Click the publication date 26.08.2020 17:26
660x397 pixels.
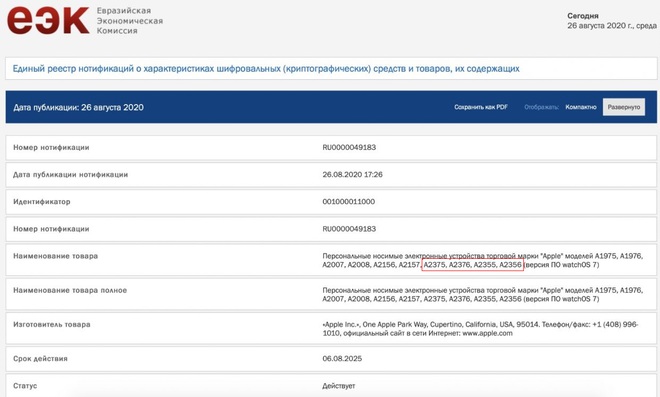pos(352,174)
